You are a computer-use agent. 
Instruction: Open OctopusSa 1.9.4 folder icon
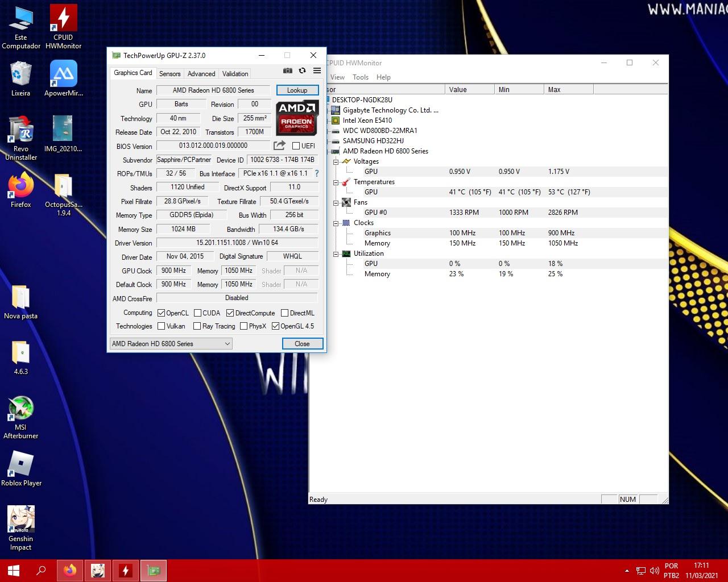pos(63,194)
